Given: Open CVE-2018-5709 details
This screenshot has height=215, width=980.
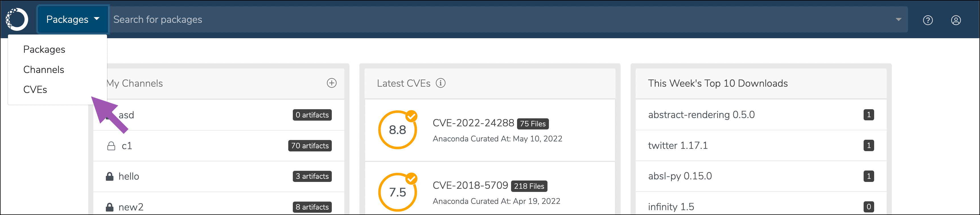Looking at the screenshot, I should click(470, 185).
